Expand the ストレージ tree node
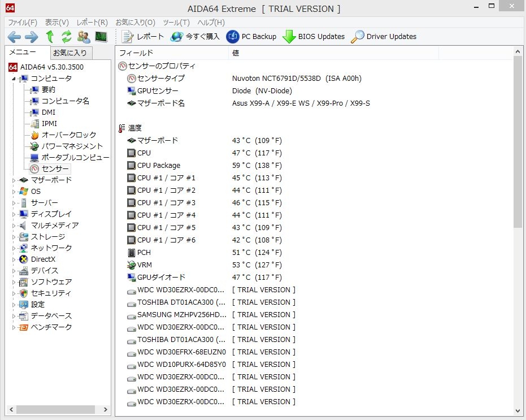This screenshot has height=420, width=526. point(14,237)
